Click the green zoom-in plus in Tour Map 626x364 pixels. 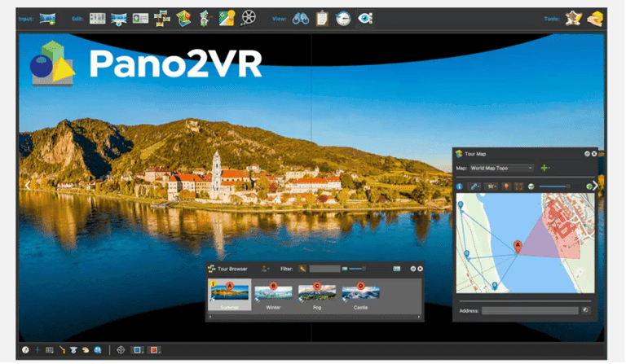click(x=589, y=186)
